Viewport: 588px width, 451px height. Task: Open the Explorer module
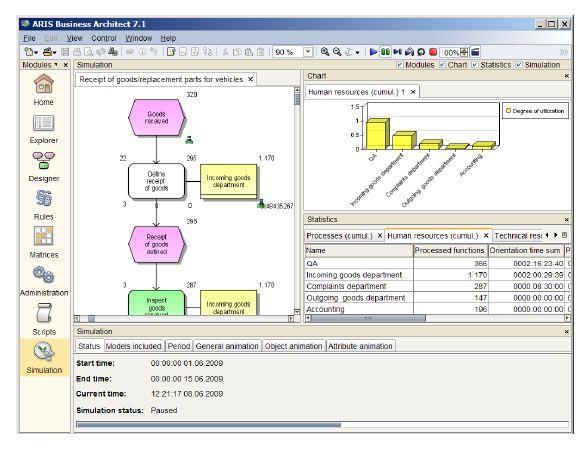click(x=44, y=129)
